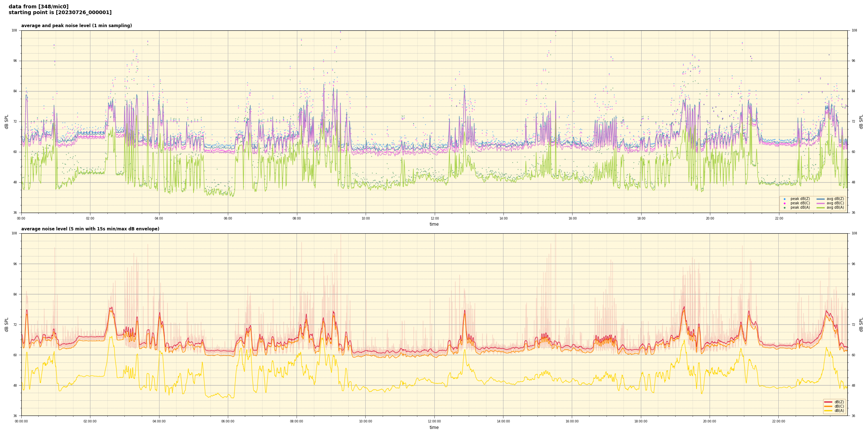Viewport: 868px width, 434px height.
Task: Click the 12:00 tick on upper time axis
Action: click(x=434, y=218)
